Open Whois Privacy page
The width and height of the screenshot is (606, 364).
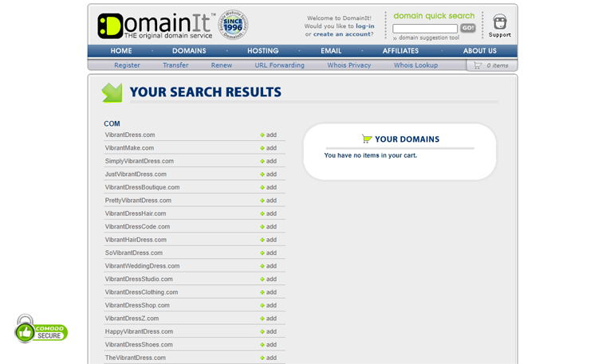tap(349, 65)
